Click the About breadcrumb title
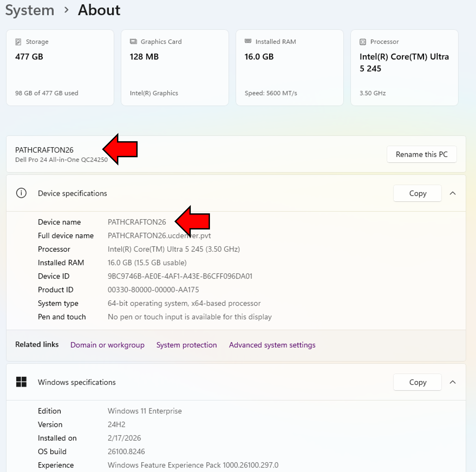The image size is (476, 472). (x=99, y=10)
